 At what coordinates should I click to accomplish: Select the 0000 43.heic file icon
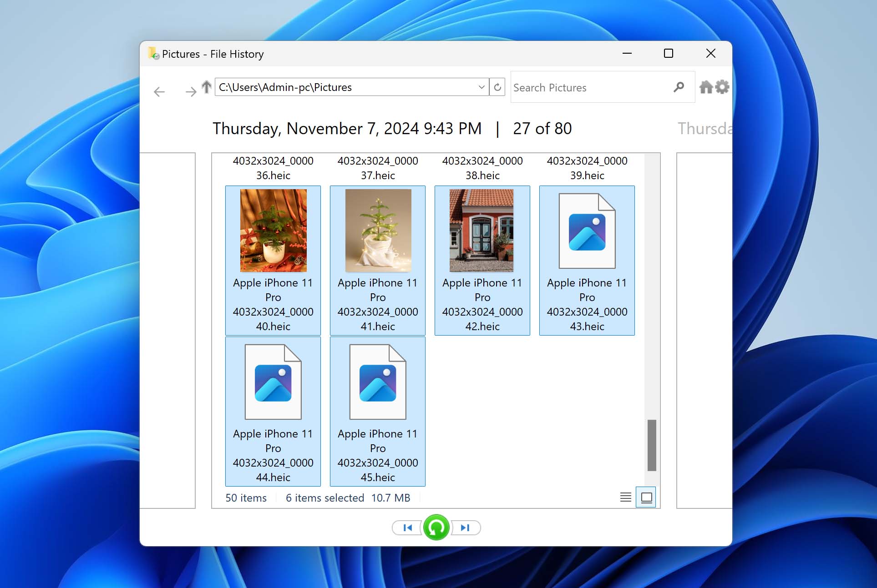click(x=587, y=231)
